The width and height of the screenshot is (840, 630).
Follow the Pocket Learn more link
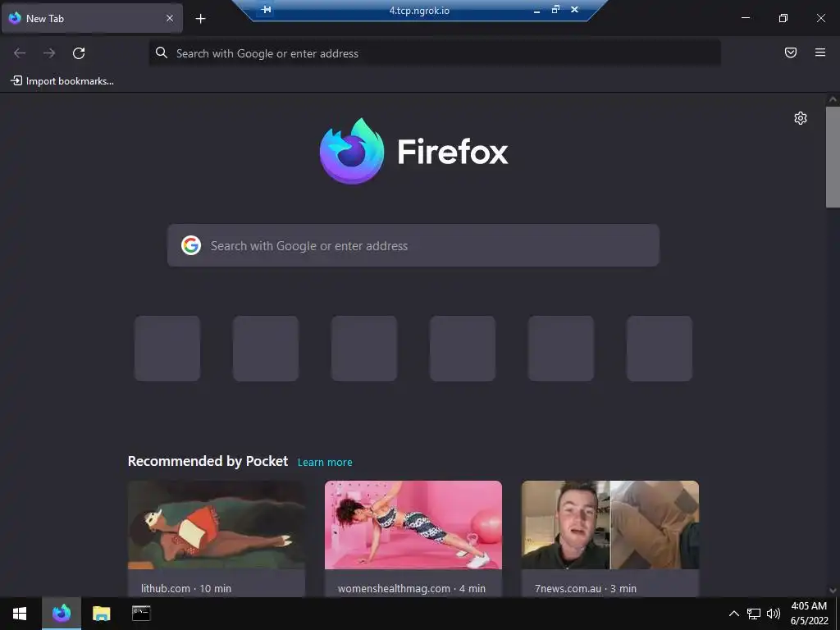[325, 463]
